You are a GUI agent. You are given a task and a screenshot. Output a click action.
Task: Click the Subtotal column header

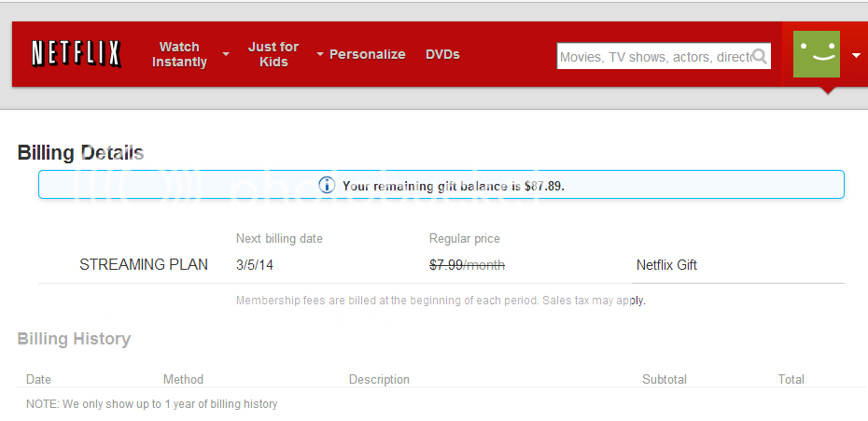coord(665,379)
